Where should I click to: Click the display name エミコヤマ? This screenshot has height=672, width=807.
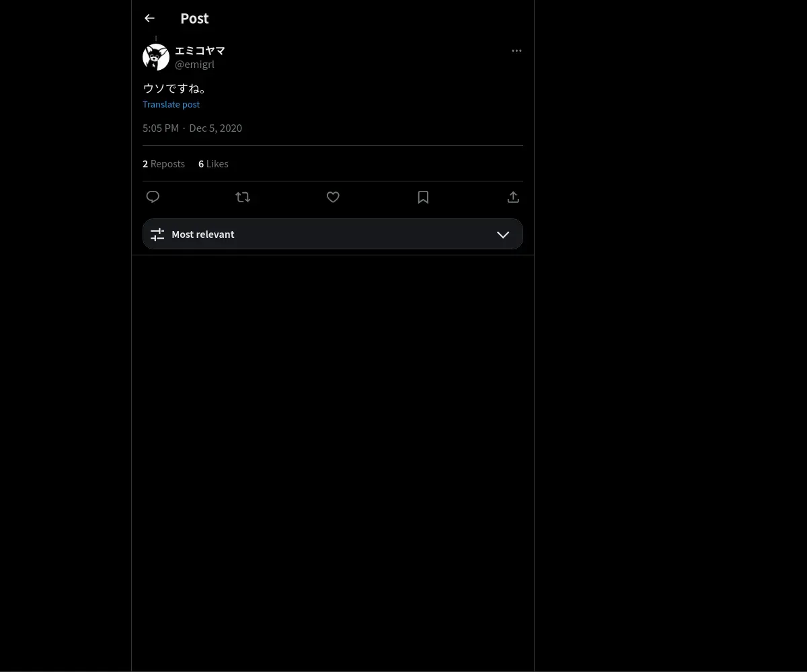[x=200, y=50]
